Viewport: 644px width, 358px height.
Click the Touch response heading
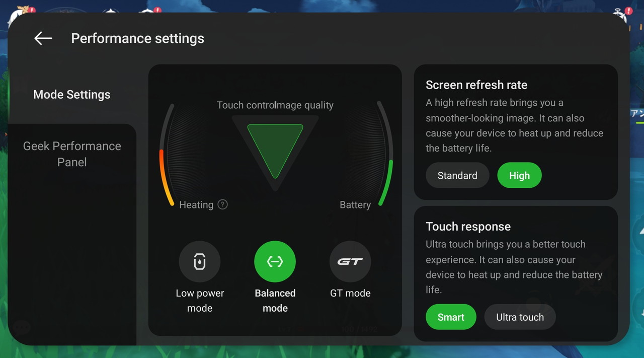(468, 227)
